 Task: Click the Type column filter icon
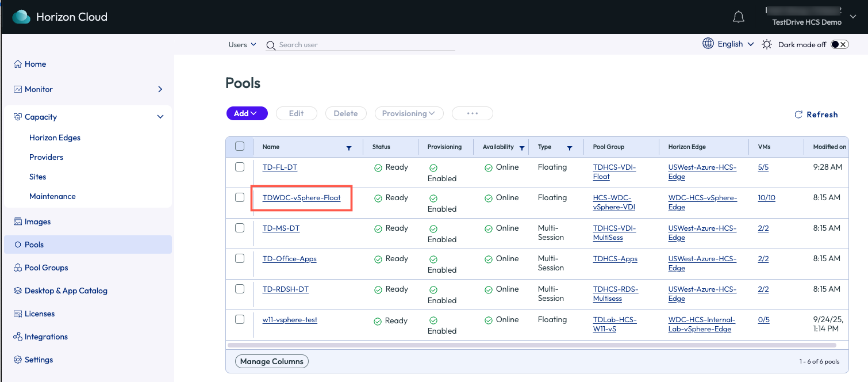click(569, 148)
